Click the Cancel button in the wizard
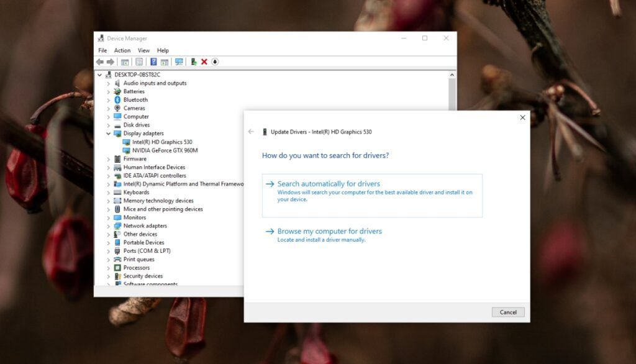636x364 pixels. pos(508,312)
